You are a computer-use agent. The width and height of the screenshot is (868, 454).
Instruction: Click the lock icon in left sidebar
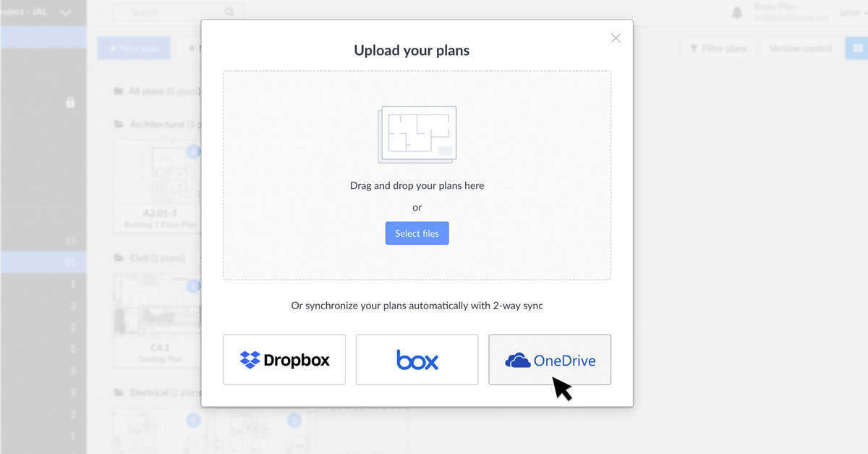[x=70, y=102]
